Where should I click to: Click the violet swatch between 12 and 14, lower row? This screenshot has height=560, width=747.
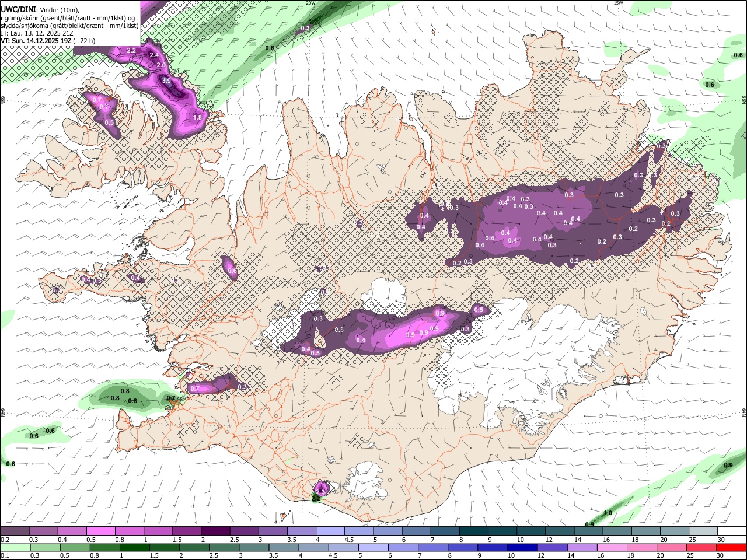pos(552,548)
